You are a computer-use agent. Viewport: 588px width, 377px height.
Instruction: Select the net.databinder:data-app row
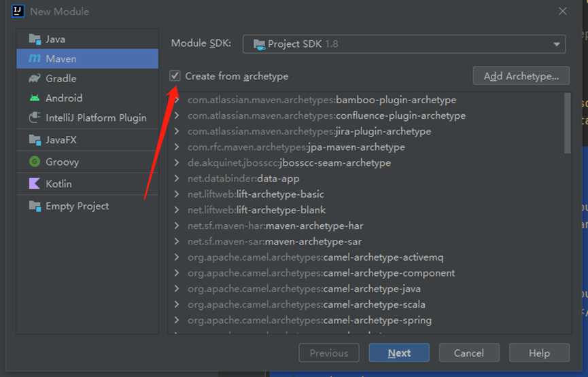tap(366, 179)
